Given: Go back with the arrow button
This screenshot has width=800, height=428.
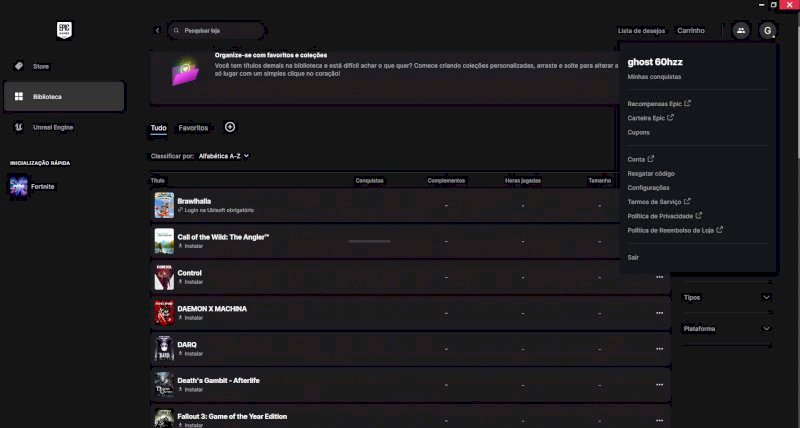Looking at the screenshot, I should (157, 31).
